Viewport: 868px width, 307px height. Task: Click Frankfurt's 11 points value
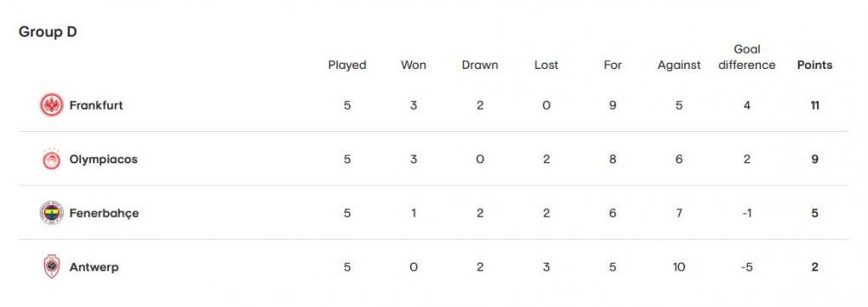tap(814, 105)
